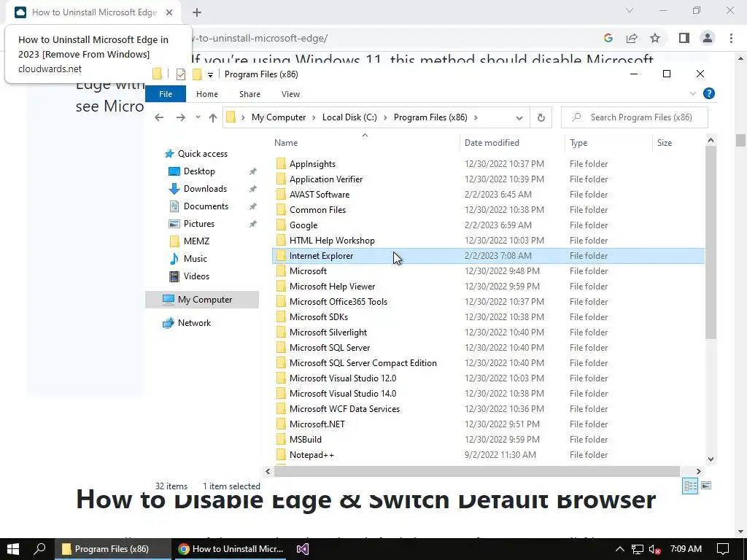
Task: Select the Internet Explorer folder icon
Action: click(281, 256)
